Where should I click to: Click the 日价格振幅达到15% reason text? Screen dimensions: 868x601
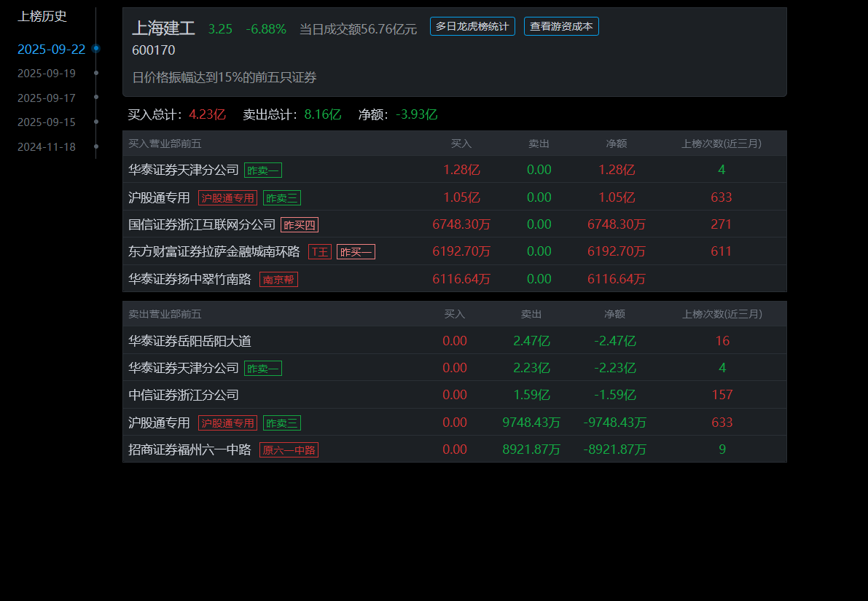point(224,77)
